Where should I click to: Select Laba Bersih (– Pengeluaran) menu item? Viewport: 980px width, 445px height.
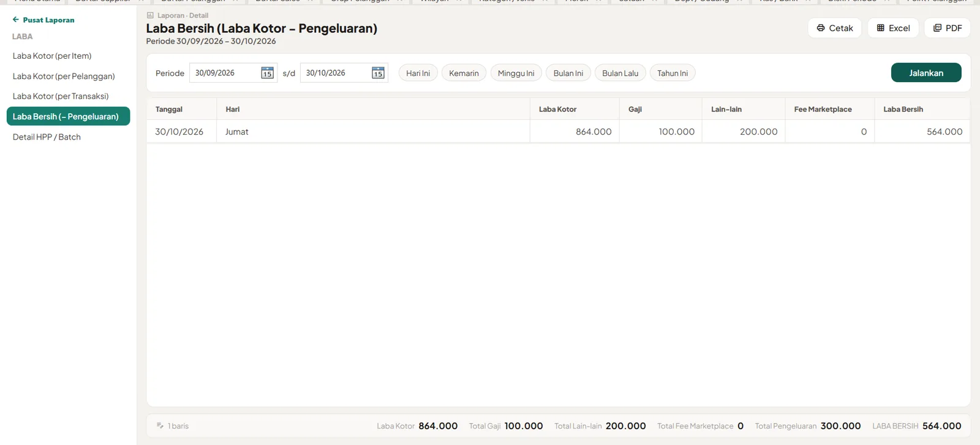pos(68,116)
